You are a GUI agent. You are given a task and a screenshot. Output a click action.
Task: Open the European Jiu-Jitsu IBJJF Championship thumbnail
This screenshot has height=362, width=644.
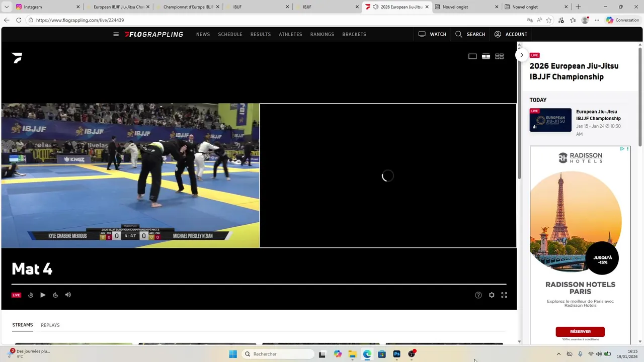550,120
